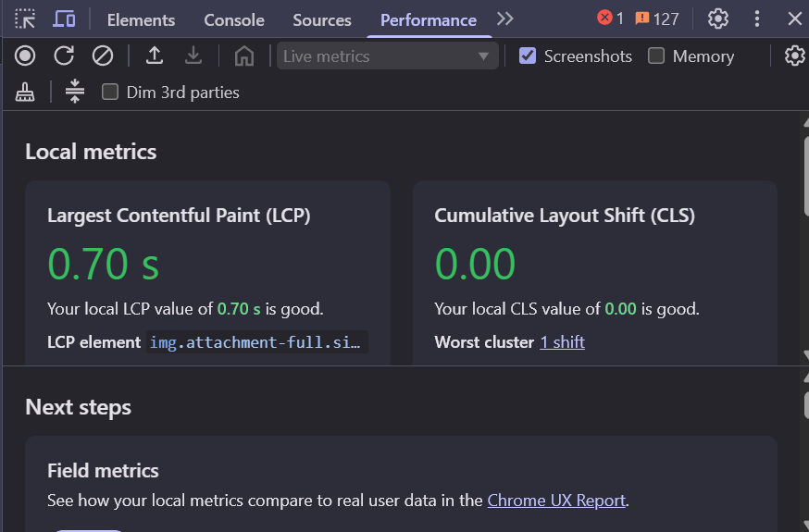
Task: Open the Sources tab
Action: coord(322,20)
